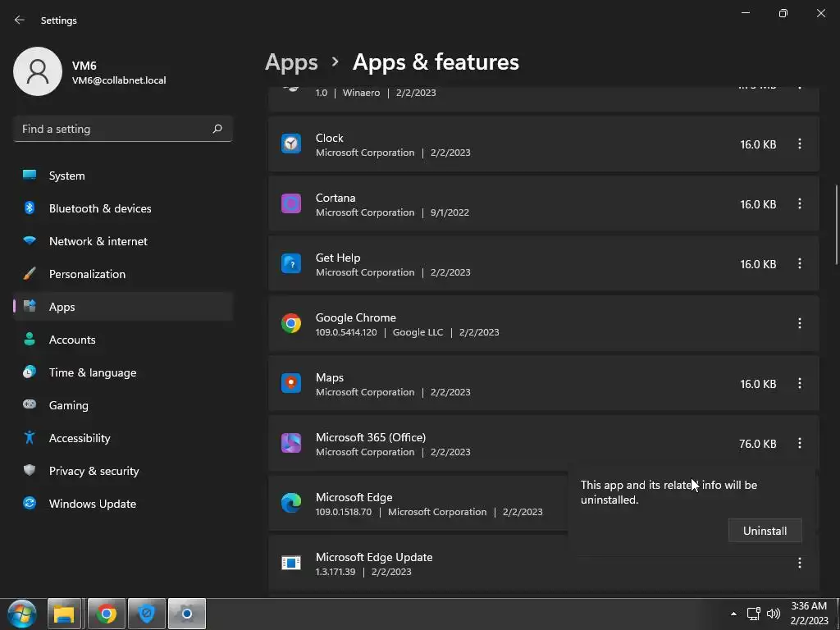Select the Microsoft Edge app name

[354, 497]
